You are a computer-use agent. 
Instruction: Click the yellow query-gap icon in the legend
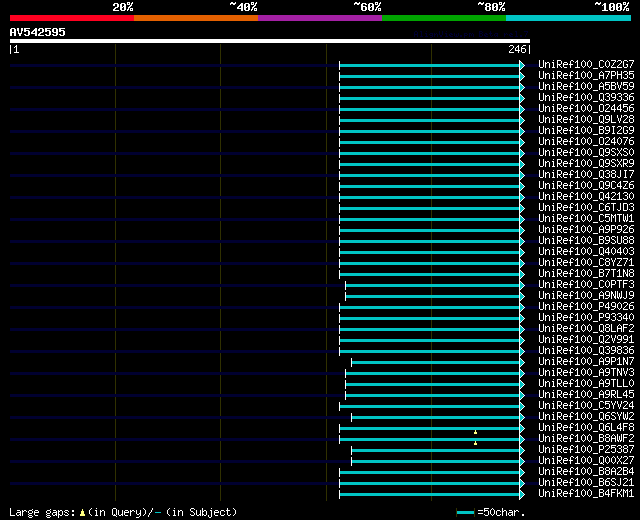(x=82, y=513)
